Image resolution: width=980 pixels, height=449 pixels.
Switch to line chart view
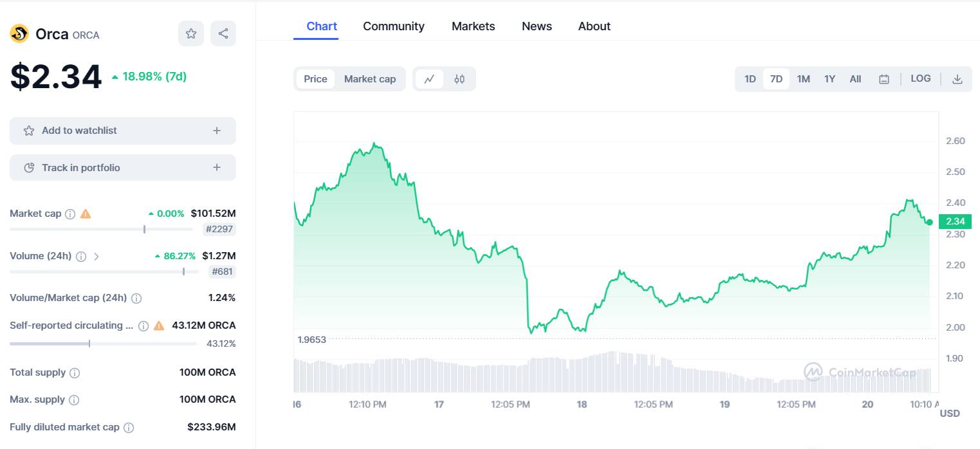(x=429, y=79)
